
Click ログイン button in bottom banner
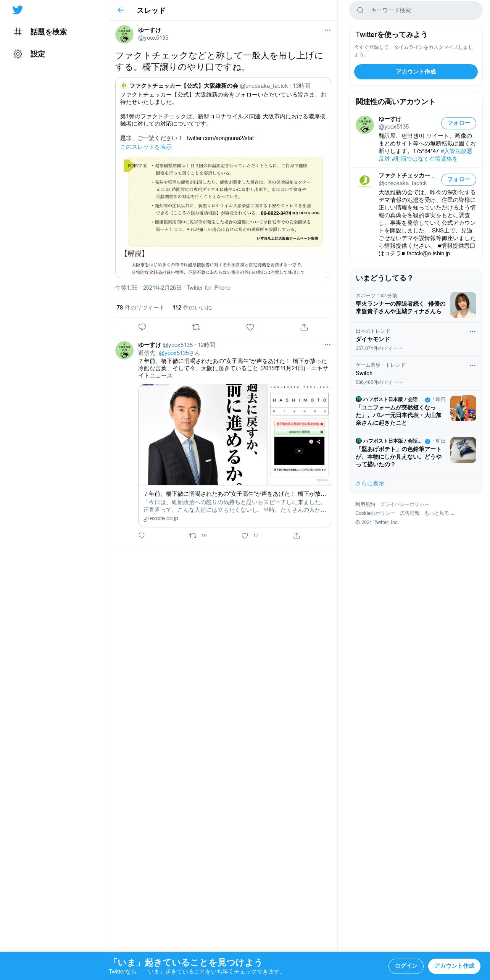coord(406,966)
